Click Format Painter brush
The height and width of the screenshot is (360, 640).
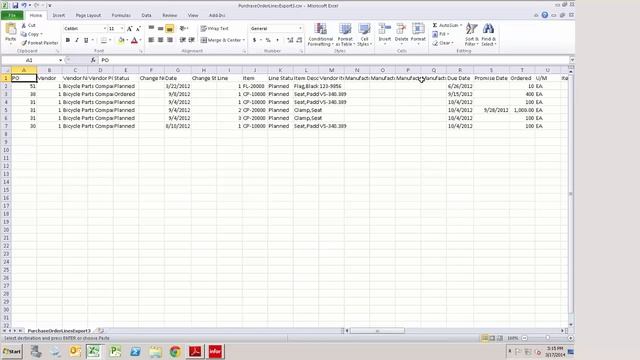pos(40,43)
